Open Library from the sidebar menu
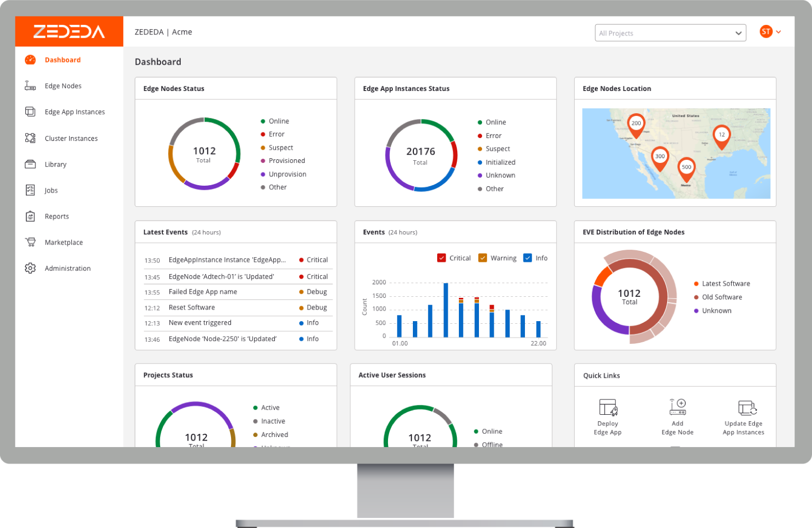Screen dimensions: 812x528 pyautogui.click(x=56, y=165)
